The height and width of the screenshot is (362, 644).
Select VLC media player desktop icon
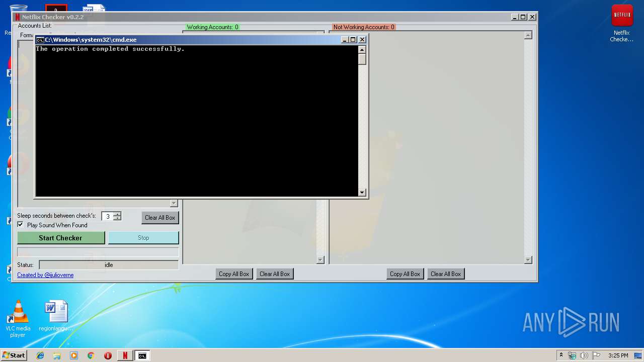coord(18,319)
